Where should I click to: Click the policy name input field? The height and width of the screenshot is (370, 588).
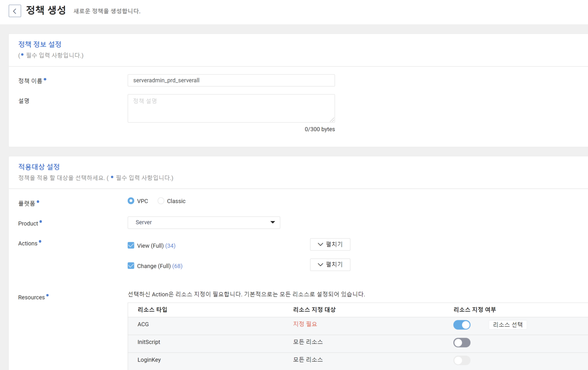pyautogui.click(x=231, y=80)
